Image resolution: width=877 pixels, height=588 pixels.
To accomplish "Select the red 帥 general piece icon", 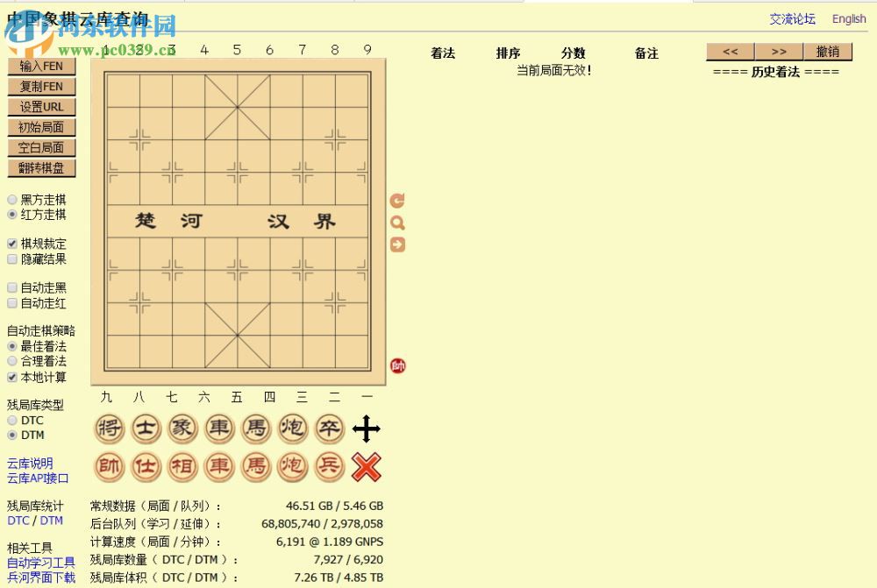I will (109, 467).
